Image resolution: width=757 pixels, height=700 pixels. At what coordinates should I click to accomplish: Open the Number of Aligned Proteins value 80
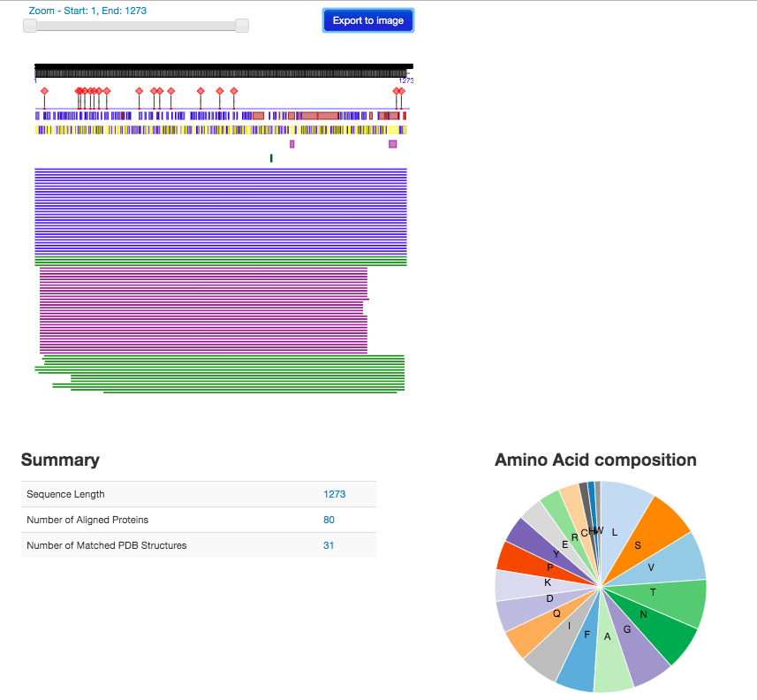pyautogui.click(x=329, y=520)
